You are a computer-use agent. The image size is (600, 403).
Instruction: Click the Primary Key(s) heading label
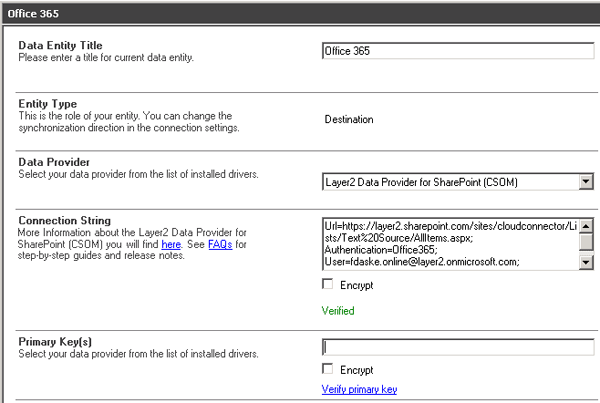pyautogui.click(x=55, y=342)
